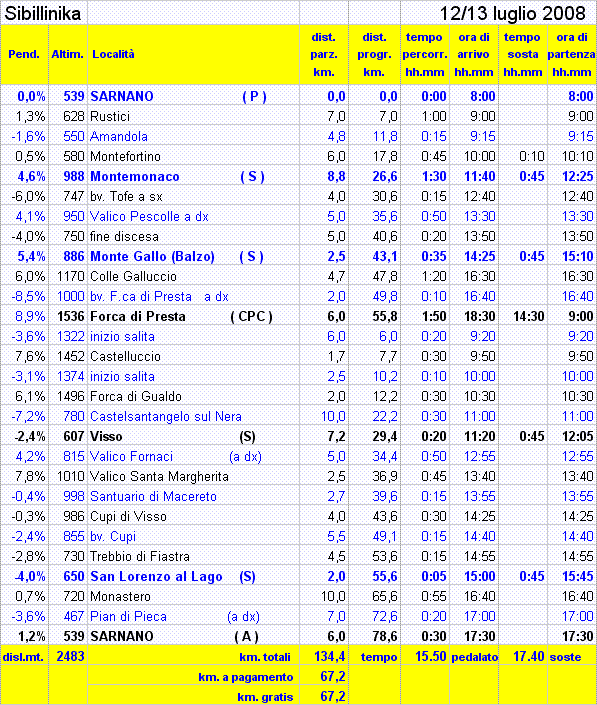This screenshot has width=597, height=705.
Task: Click the SARNANO (P) start row
Action: 298,96
